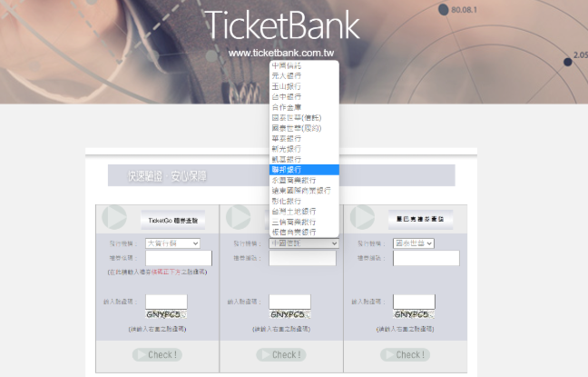Click the highlighted 聯邦銀行 option

click(304, 170)
